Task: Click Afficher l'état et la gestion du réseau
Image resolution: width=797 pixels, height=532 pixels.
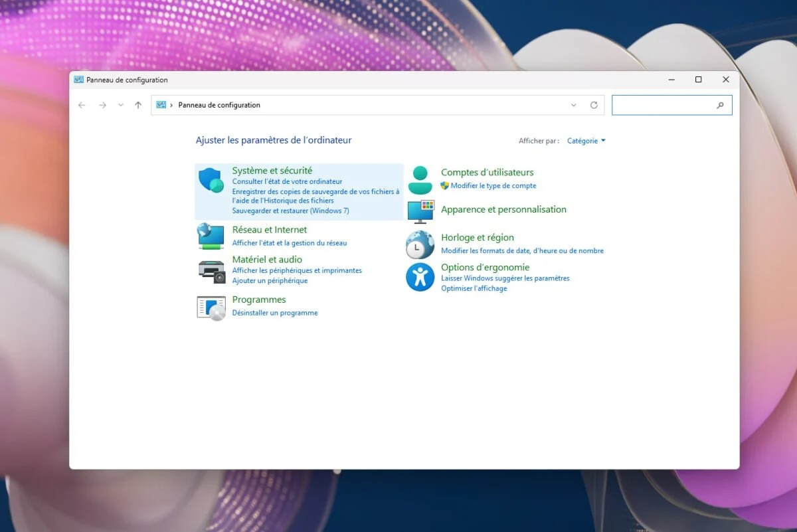Action: 290,243
